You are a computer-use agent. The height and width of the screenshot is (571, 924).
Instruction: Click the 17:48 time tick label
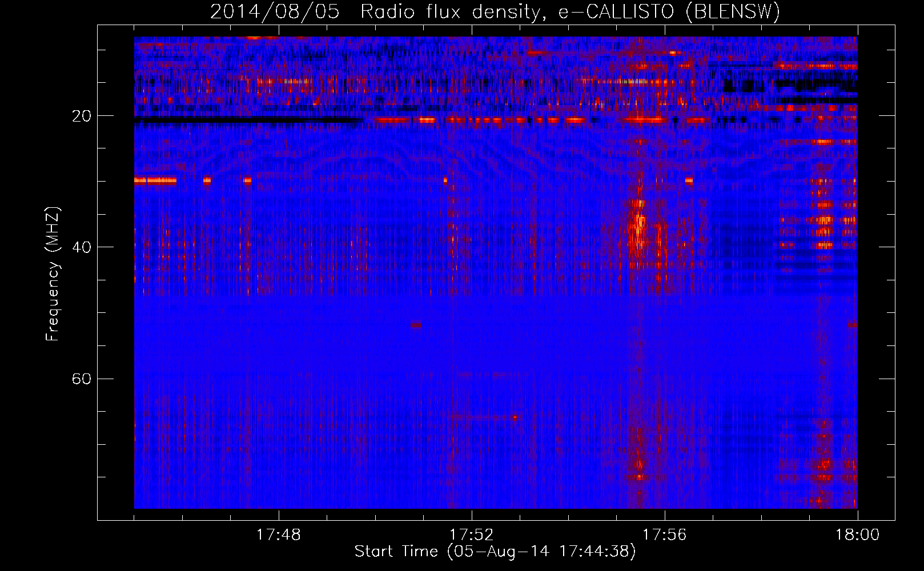coord(278,535)
